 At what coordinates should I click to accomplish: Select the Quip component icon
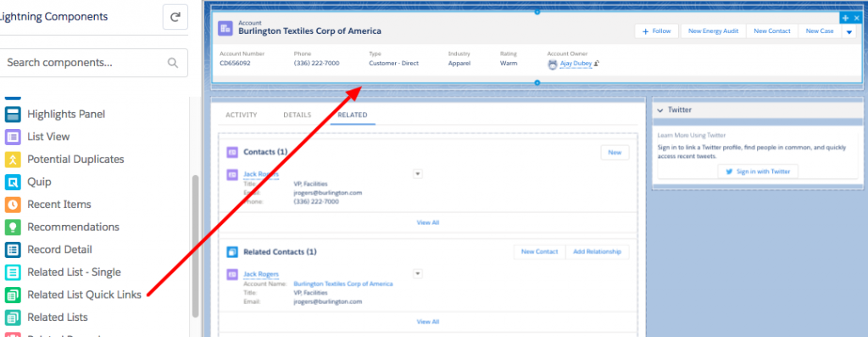click(13, 182)
